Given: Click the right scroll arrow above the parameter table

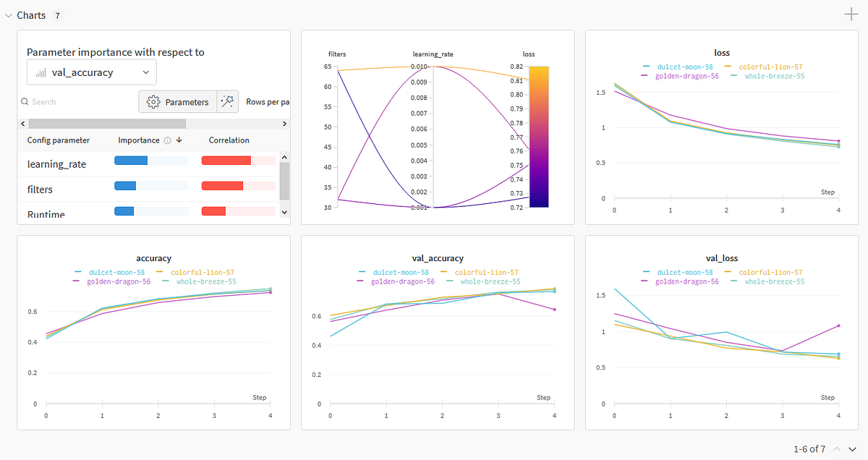Looking at the screenshot, I should point(284,123).
